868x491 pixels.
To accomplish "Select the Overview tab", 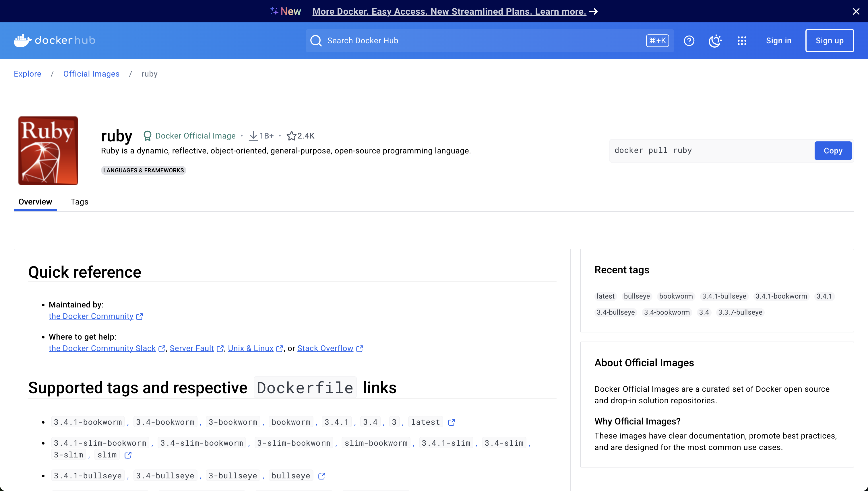I will pyautogui.click(x=35, y=202).
